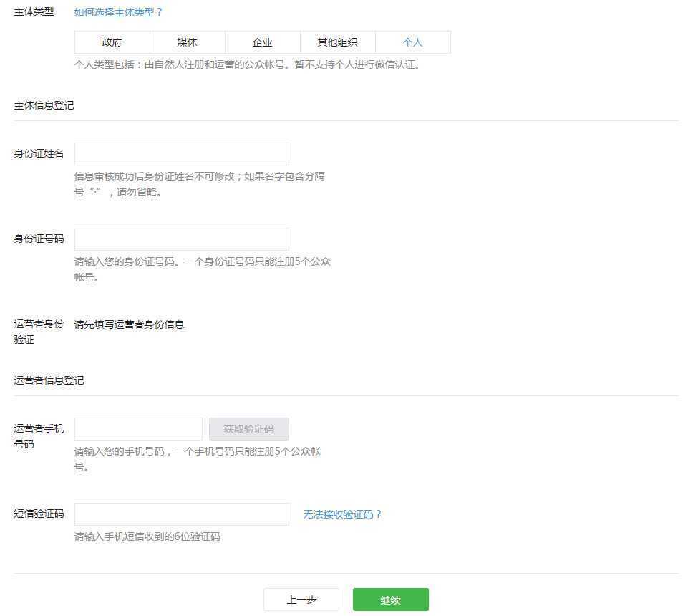Choose 企业 as the account subject type
This screenshot has width=698, height=616.
(x=262, y=42)
